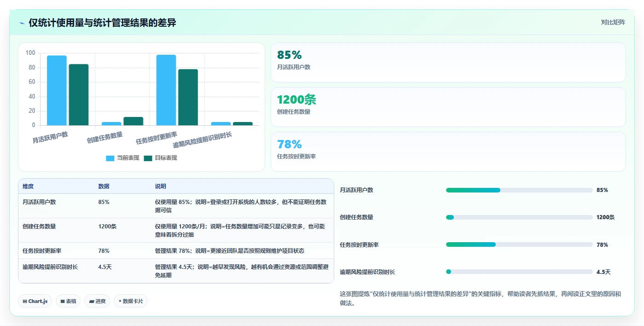
Task: Click the dark green 月活跃用户数 target bar
Action: coord(79,95)
